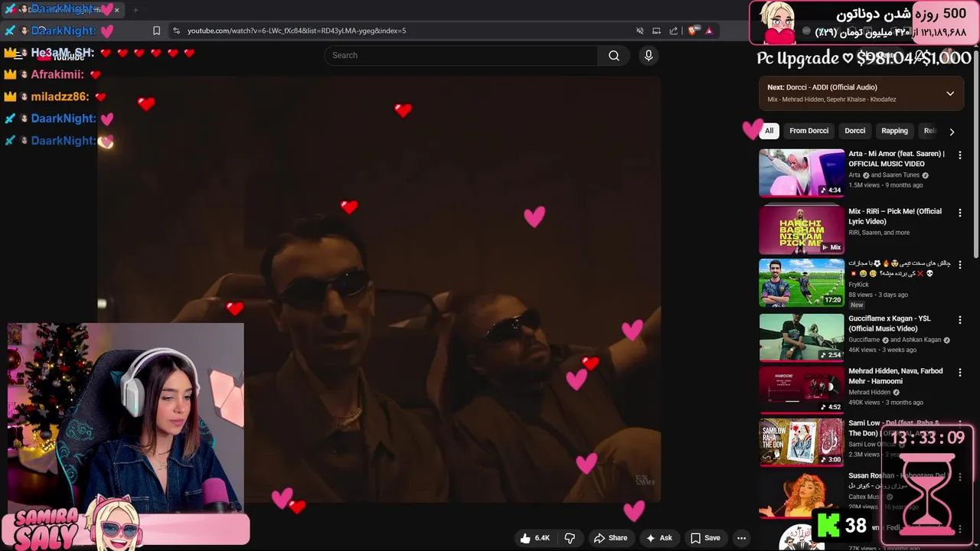
Task: Open "Mix - RiRi – Pick Me! (Official Lyric Video)" title
Action: [x=895, y=216]
